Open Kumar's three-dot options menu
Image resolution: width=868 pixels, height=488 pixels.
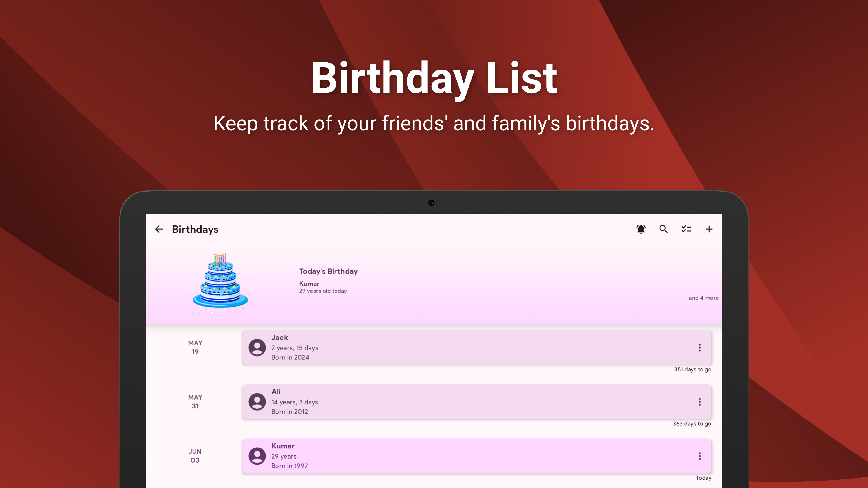click(x=700, y=456)
